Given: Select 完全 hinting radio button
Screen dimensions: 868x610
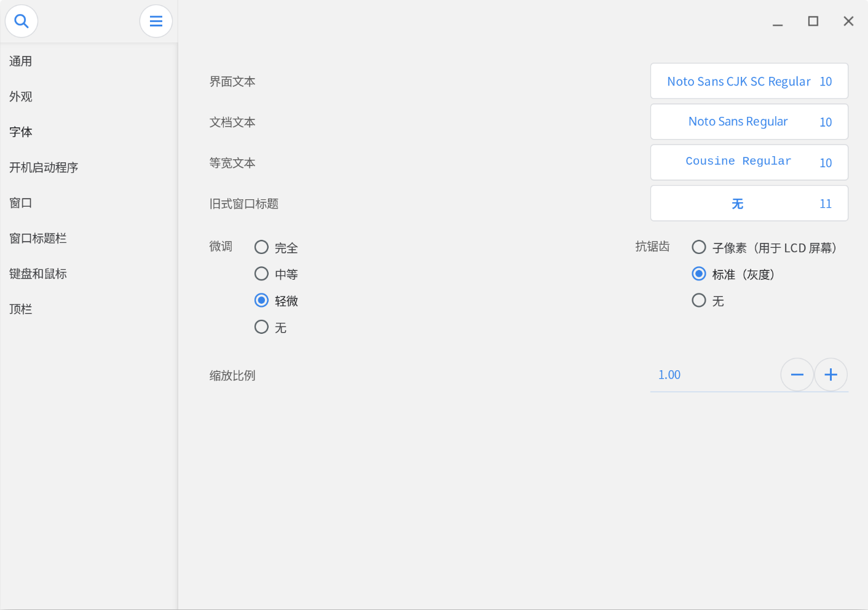Looking at the screenshot, I should pos(262,247).
